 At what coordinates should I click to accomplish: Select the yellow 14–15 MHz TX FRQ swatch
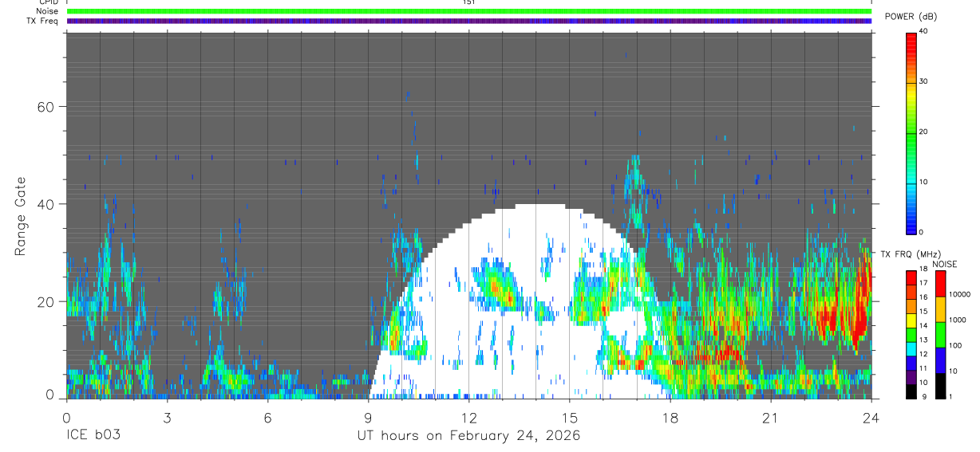tap(912, 320)
